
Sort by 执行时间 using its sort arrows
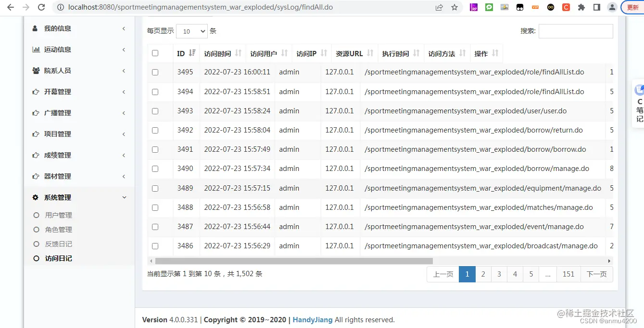(416, 53)
